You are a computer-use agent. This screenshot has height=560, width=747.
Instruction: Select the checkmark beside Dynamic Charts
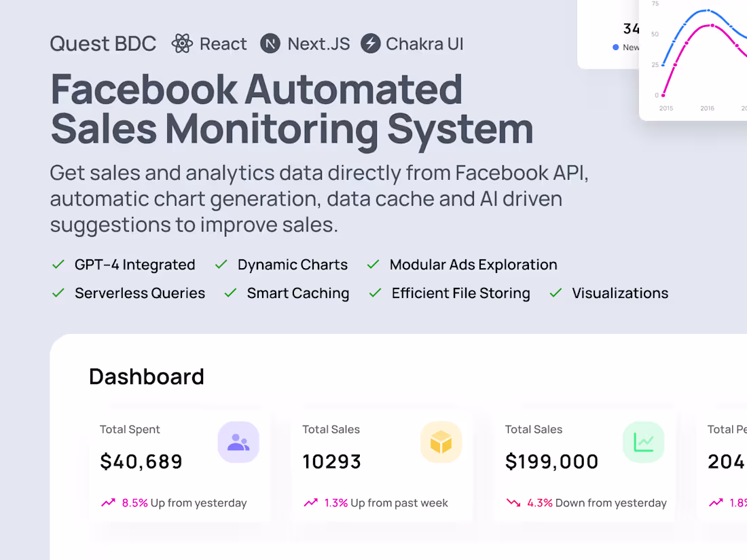coord(221,264)
